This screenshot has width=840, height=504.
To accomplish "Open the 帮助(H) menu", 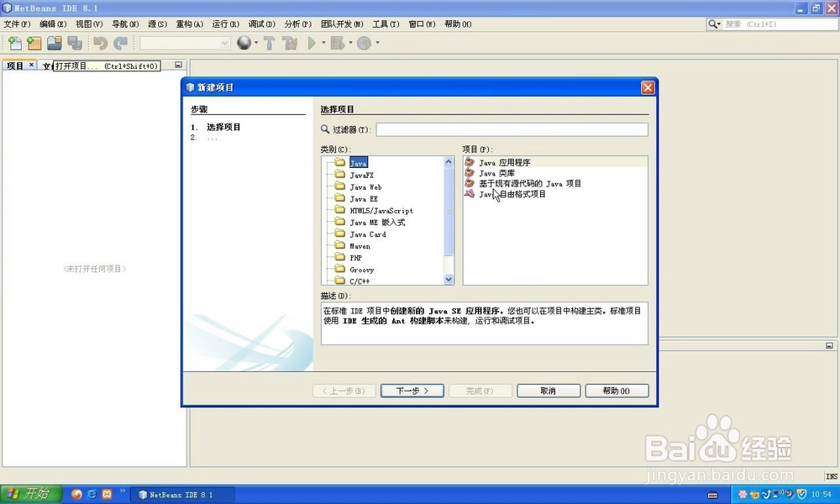I will pyautogui.click(x=458, y=24).
